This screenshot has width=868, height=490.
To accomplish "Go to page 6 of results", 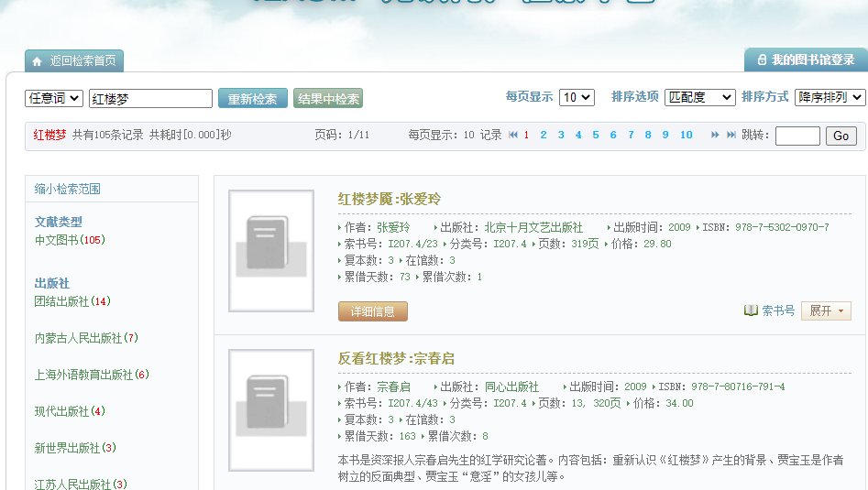I will [613, 135].
